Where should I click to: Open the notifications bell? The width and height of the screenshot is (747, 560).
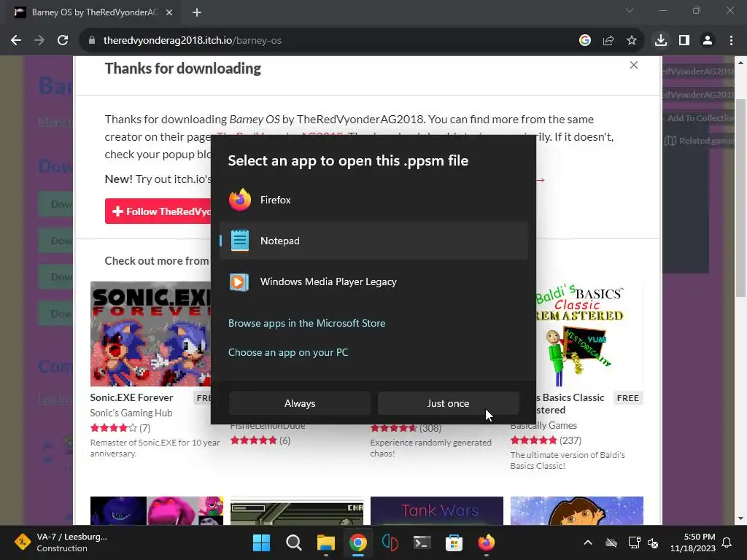pos(727,542)
